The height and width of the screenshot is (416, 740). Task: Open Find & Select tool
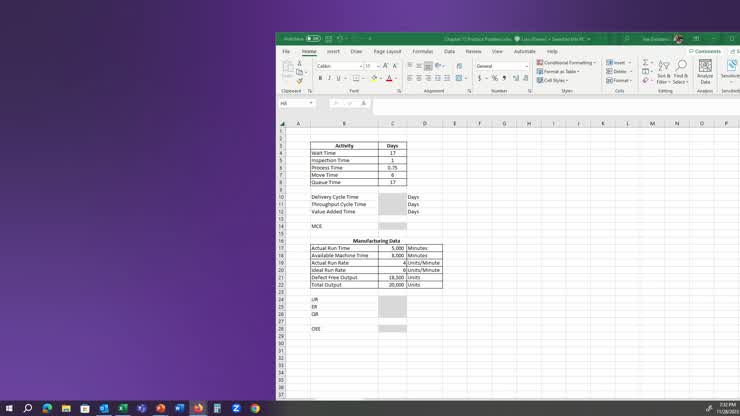point(681,70)
